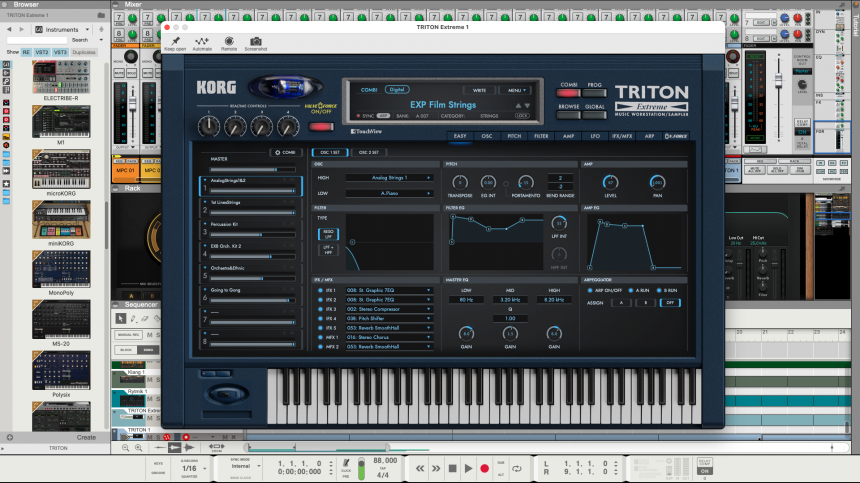860x483 pixels.
Task: Click the Browser forward arrow icon
Action: point(22,29)
